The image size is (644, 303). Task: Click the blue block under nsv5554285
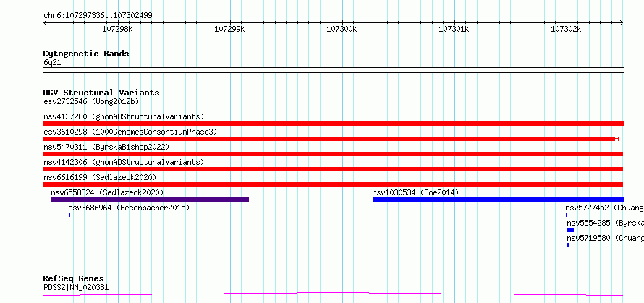point(570,230)
